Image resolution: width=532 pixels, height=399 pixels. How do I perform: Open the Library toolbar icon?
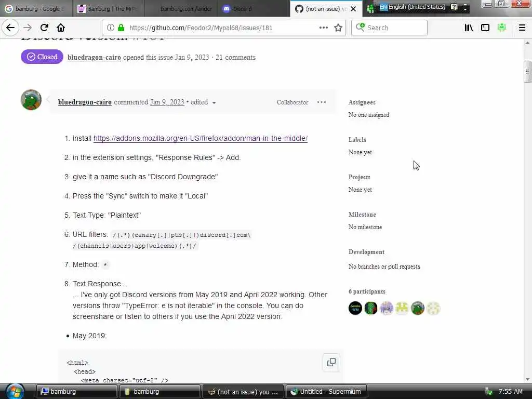tap(469, 28)
